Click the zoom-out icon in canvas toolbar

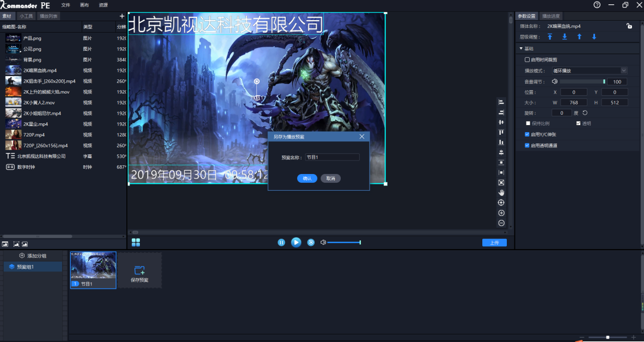coord(501,222)
